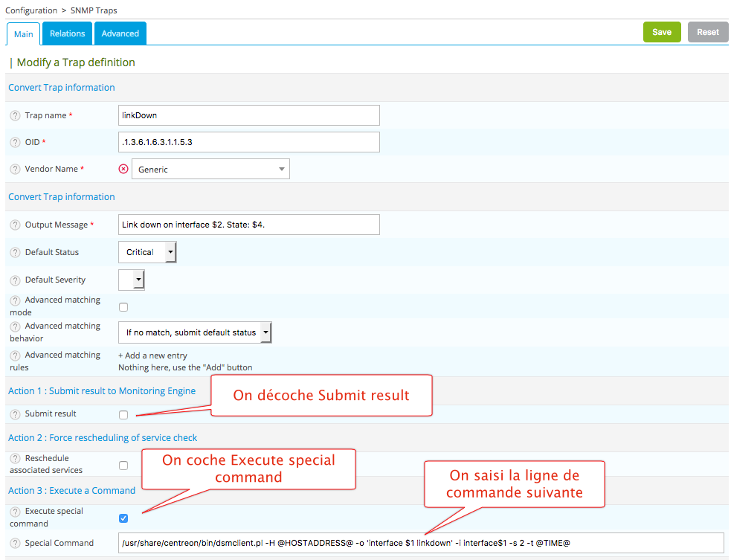
Task: Click the help icon next to Submit result
Action: point(15,414)
